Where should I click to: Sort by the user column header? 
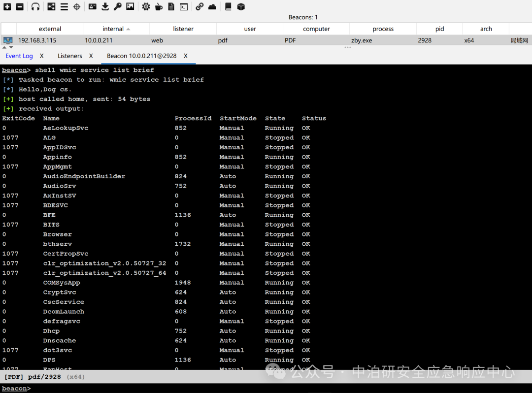(250, 29)
